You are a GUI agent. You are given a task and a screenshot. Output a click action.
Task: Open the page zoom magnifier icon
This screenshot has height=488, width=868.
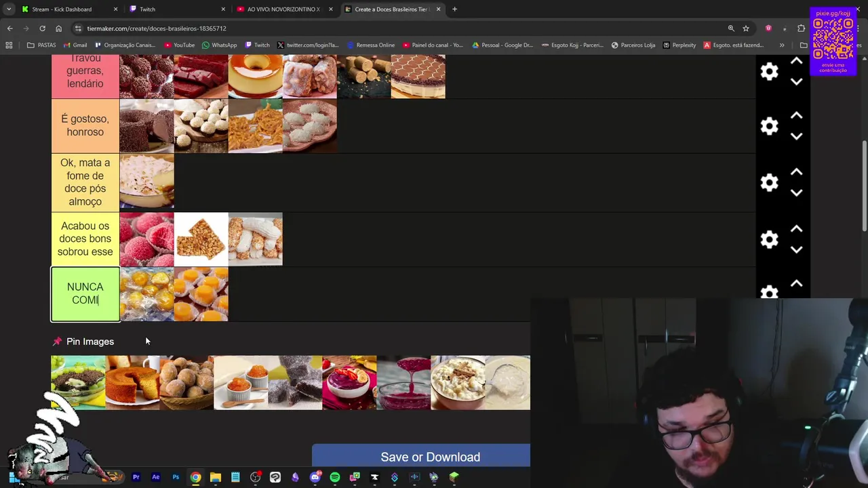pos(731,28)
